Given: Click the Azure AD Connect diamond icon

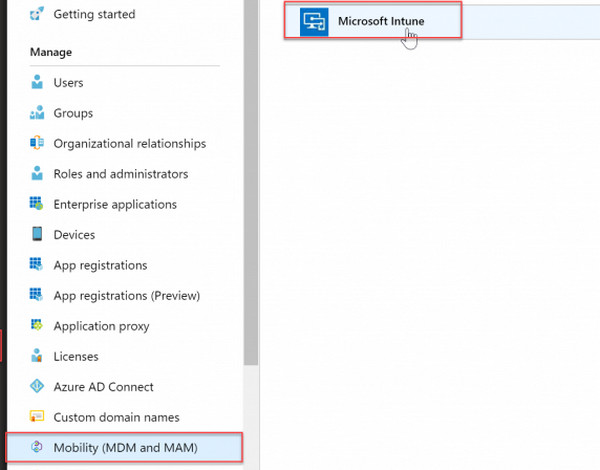Looking at the screenshot, I should 37,386.
